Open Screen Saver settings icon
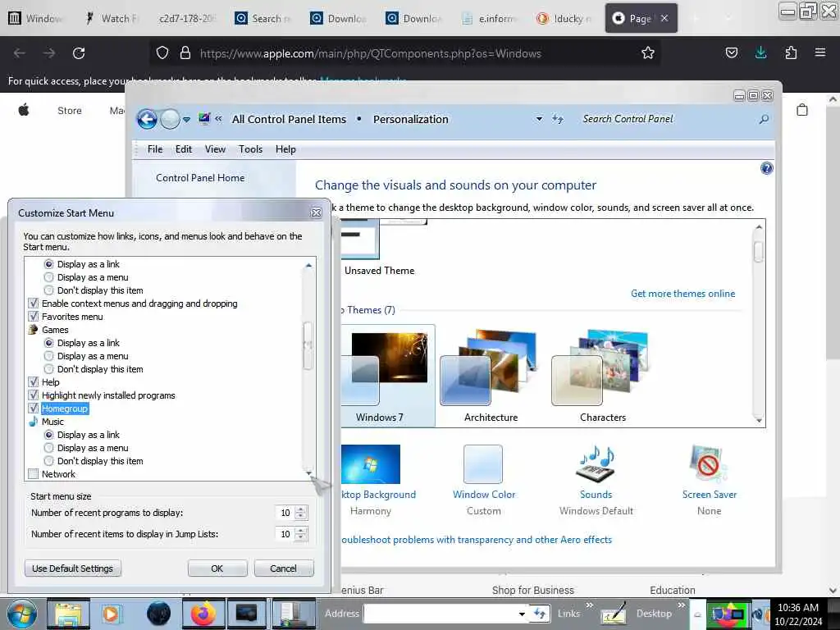This screenshot has width=840, height=630. (x=709, y=464)
